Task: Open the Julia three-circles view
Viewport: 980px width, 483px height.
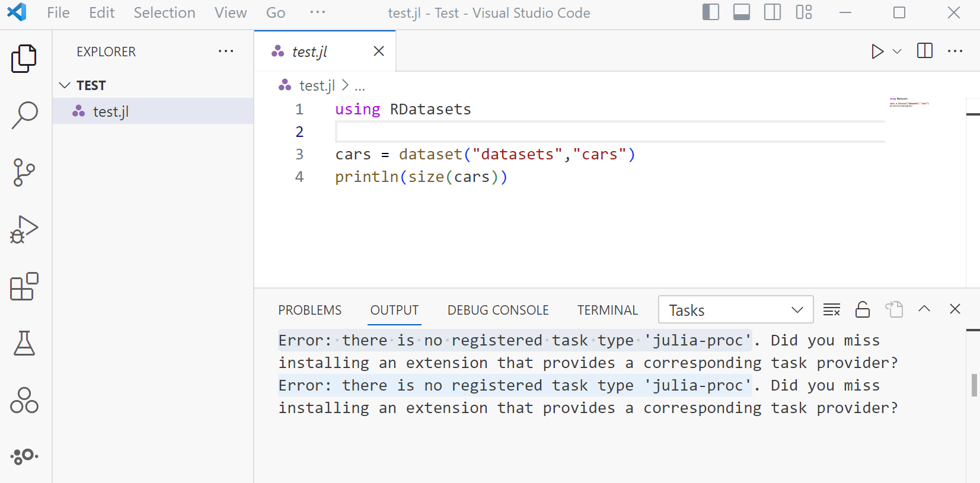Action: (24, 401)
